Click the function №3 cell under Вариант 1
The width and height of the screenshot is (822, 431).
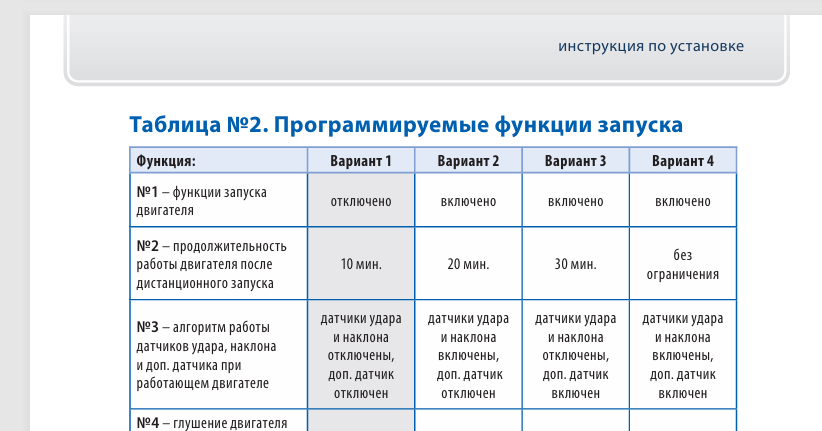point(361,355)
